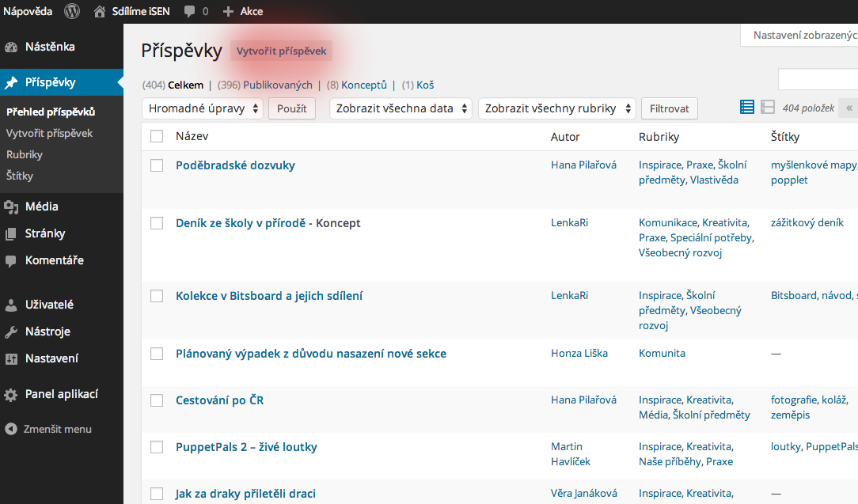
Task: Check the box for Poděbradské dozvuky
Action: 157,165
